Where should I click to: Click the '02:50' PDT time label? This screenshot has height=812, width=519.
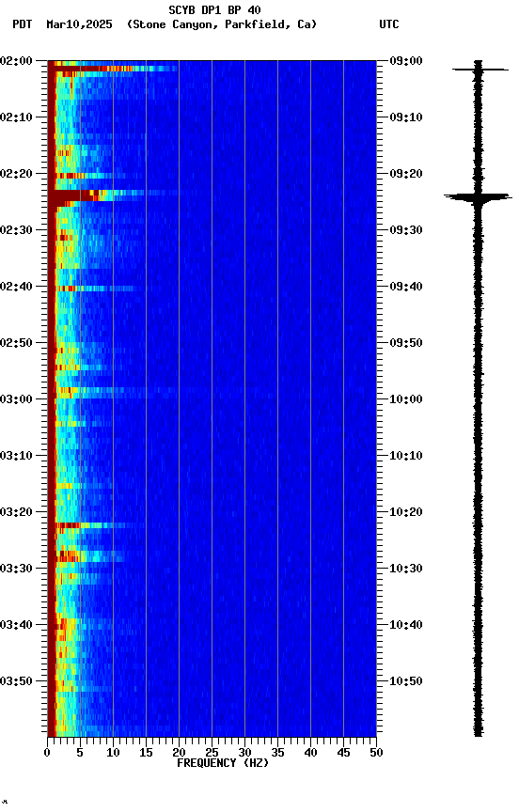(16, 343)
